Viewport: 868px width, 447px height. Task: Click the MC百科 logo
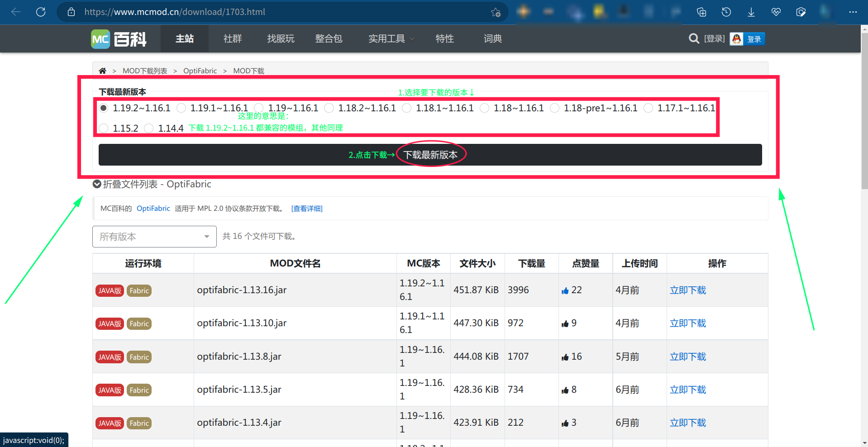tap(119, 39)
